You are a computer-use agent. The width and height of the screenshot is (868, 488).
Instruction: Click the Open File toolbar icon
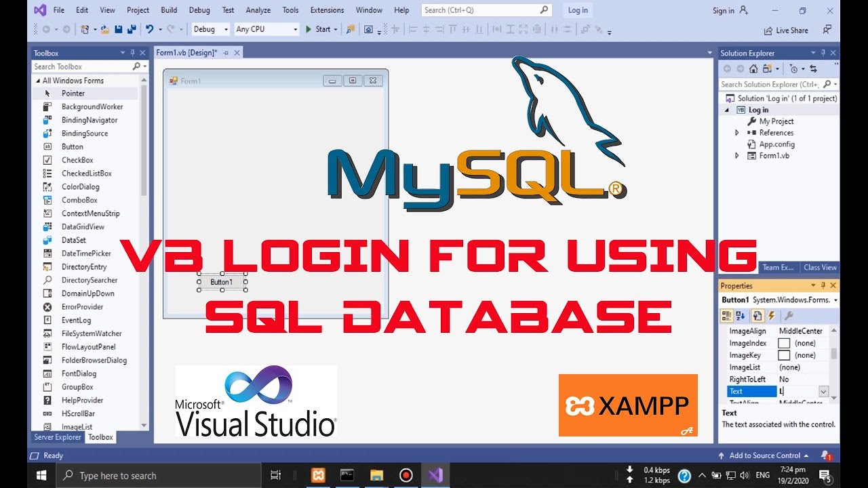[105, 29]
